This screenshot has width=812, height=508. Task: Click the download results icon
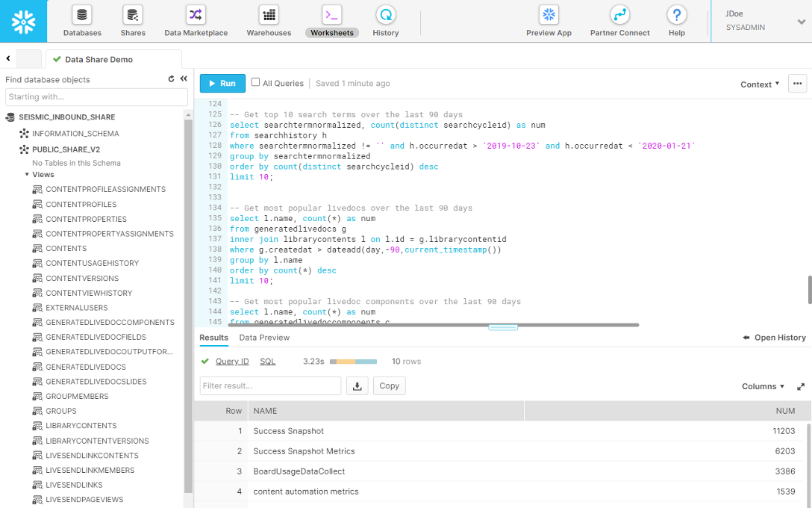(x=357, y=385)
